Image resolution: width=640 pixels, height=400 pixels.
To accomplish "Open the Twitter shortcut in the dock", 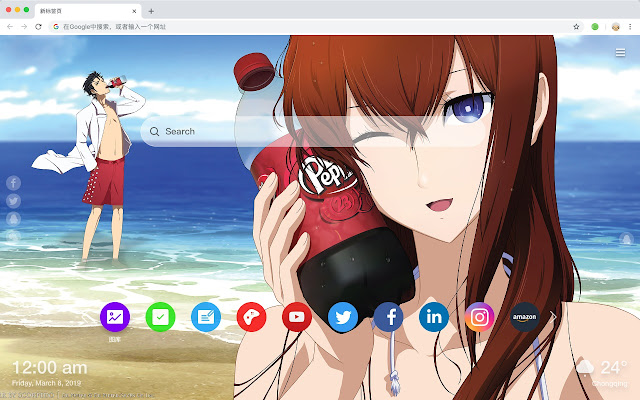I will click(343, 317).
